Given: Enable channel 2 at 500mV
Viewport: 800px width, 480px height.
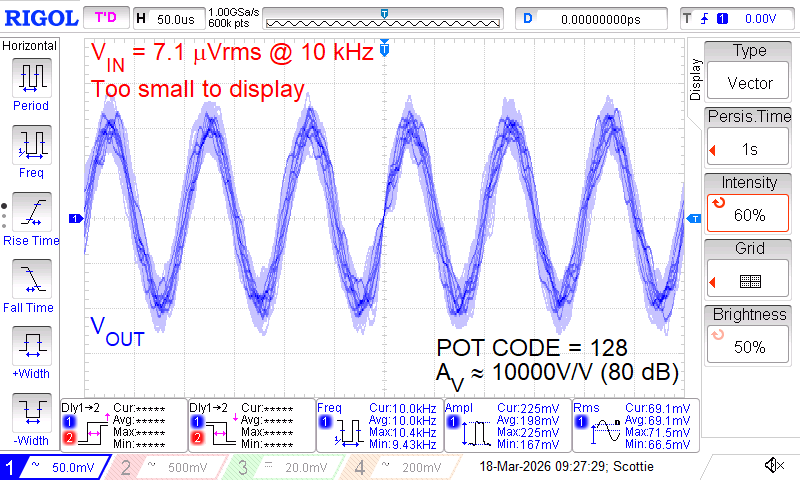Looking at the screenshot, I should (x=168, y=467).
